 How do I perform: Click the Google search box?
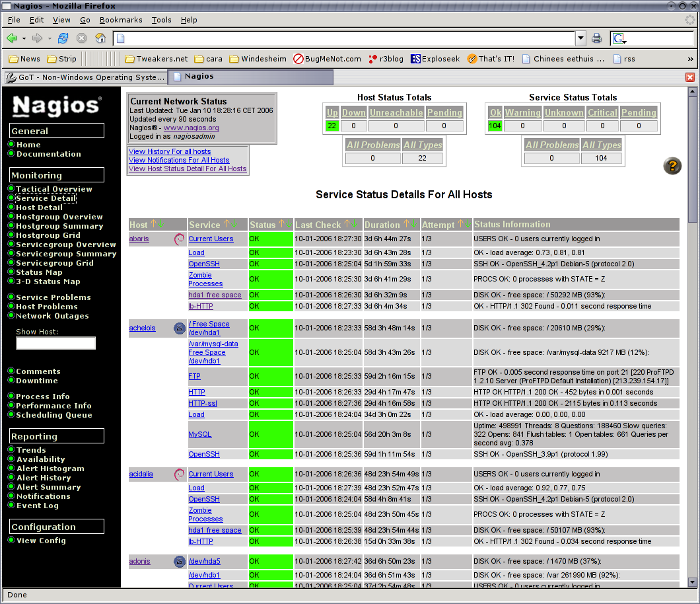[660, 38]
